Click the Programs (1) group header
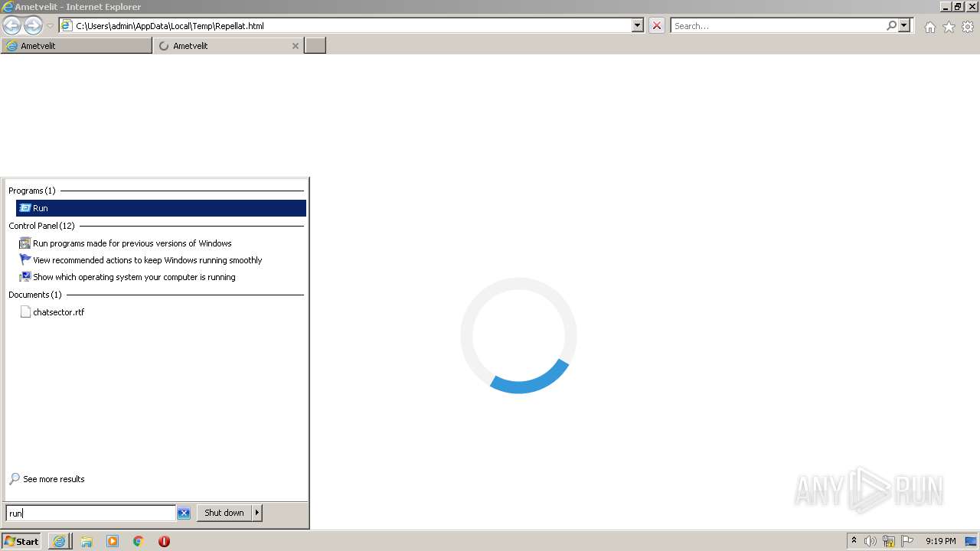The image size is (980, 551). [32, 191]
